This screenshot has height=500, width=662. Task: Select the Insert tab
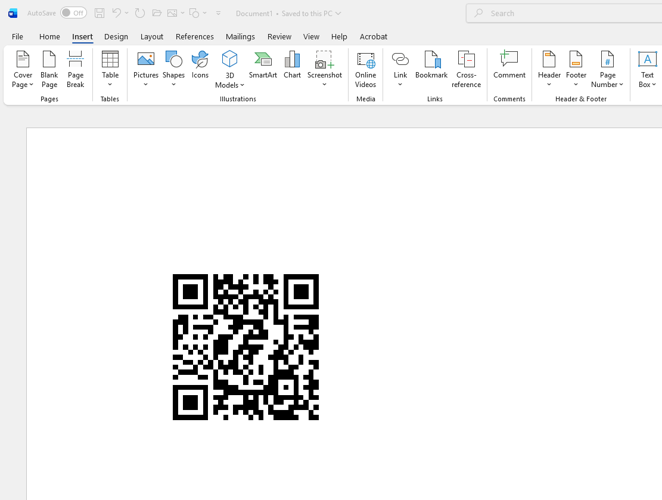point(82,37)
